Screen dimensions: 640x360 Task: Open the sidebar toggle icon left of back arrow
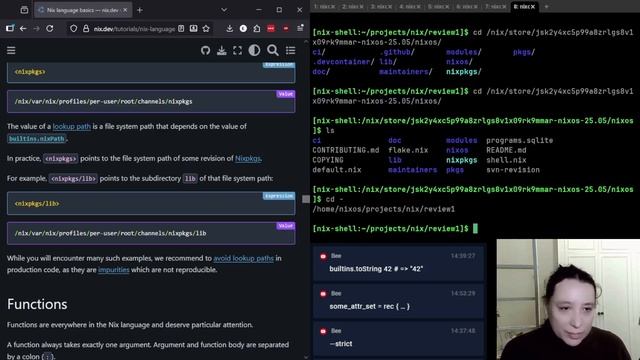tap(10, 28)
